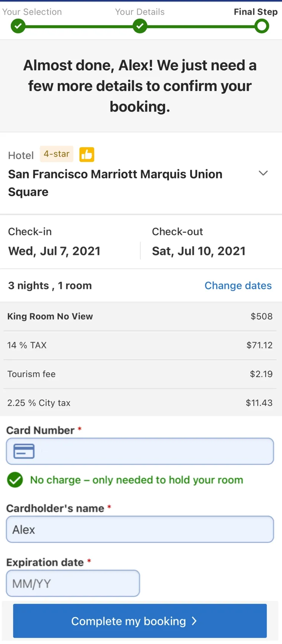Click the yellow thumbs-up preferred partner icon
282x644 pixels.
coord(87,154)
